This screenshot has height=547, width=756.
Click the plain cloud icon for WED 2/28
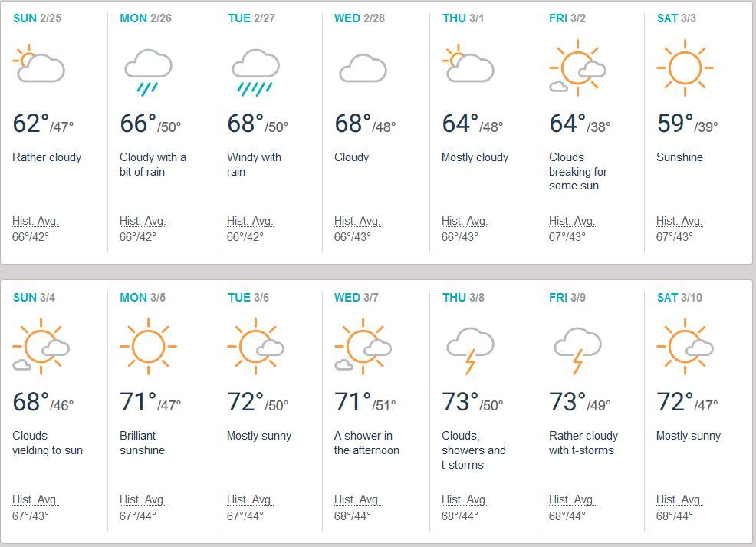363,68
